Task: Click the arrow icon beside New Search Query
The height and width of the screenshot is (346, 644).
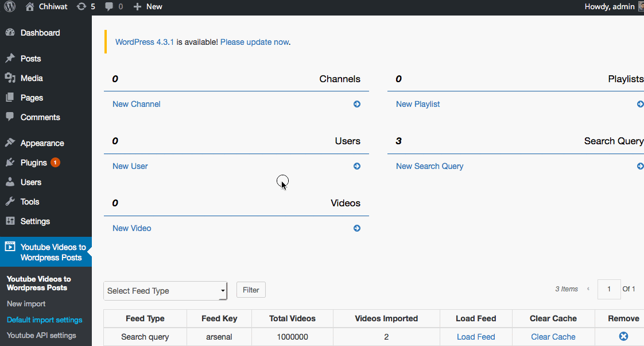Action: [x=641, y=166]
